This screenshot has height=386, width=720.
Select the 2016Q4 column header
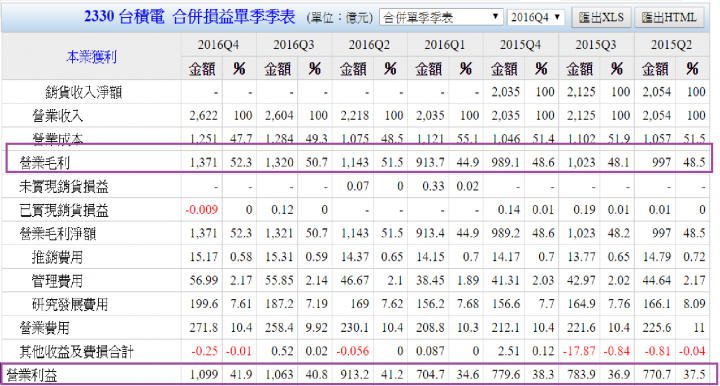click(219, 45)
